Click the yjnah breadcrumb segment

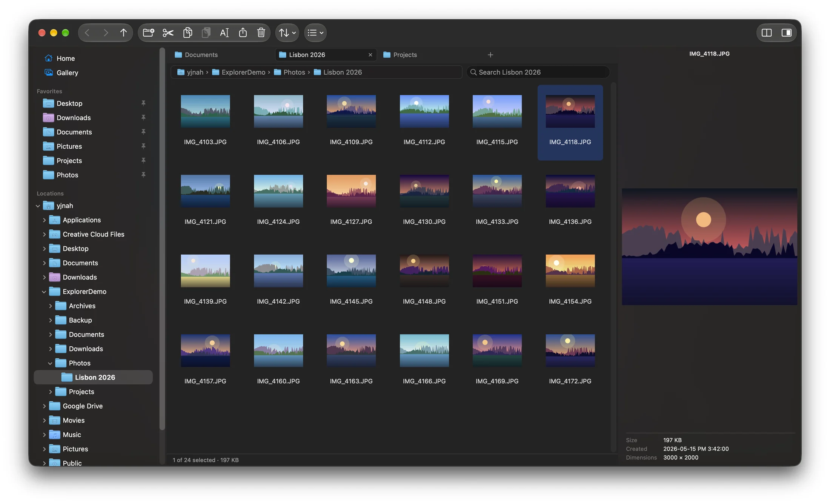pyautogui.click(x=191, y=72)
